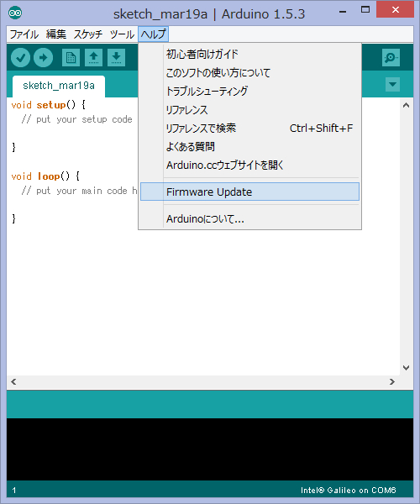Open the ファイル menu
420x504 pixels.
[24, 34]
